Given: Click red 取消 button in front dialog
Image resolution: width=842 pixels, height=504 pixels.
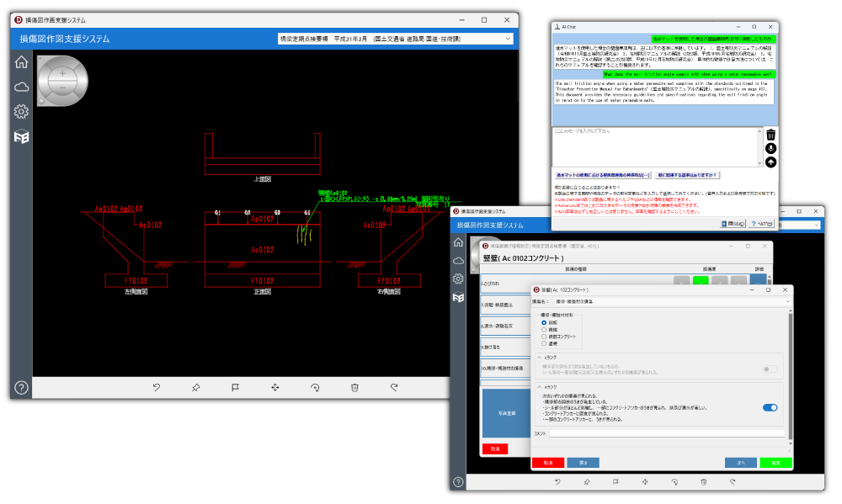Looking at the screenshot, I should (x=548, y=463).
